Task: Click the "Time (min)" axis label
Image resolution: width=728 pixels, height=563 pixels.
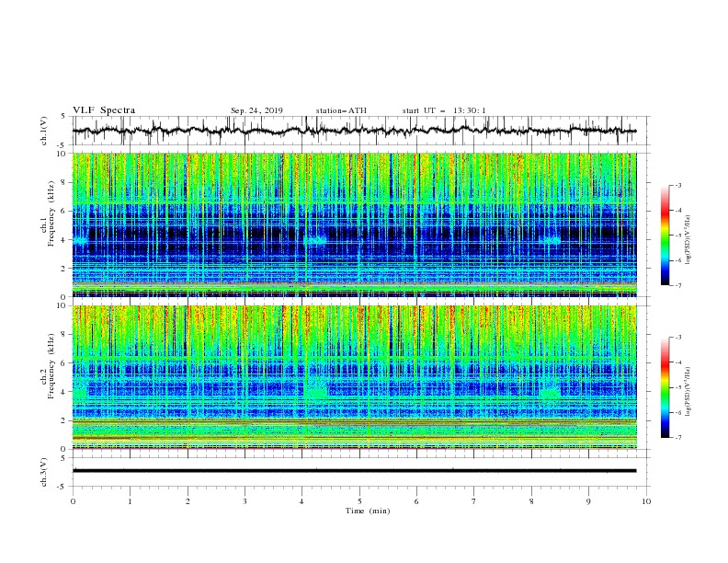Action: [368, 511]
